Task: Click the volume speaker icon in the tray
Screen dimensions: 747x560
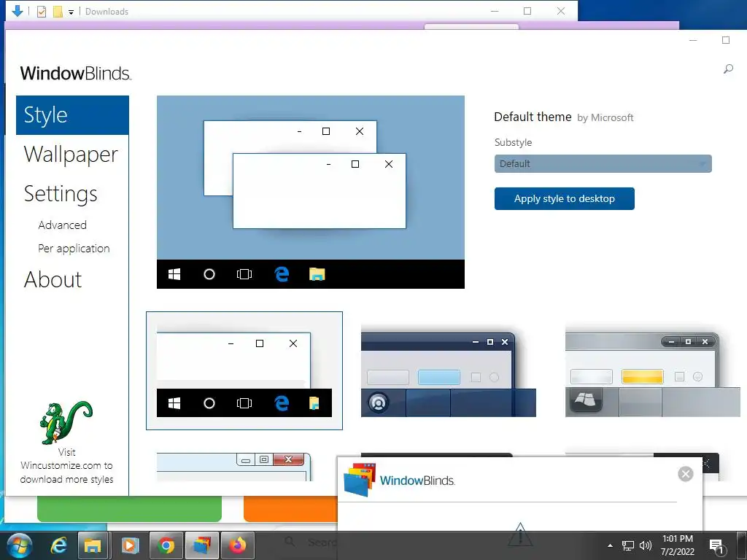Action: [x=646, y=545]
